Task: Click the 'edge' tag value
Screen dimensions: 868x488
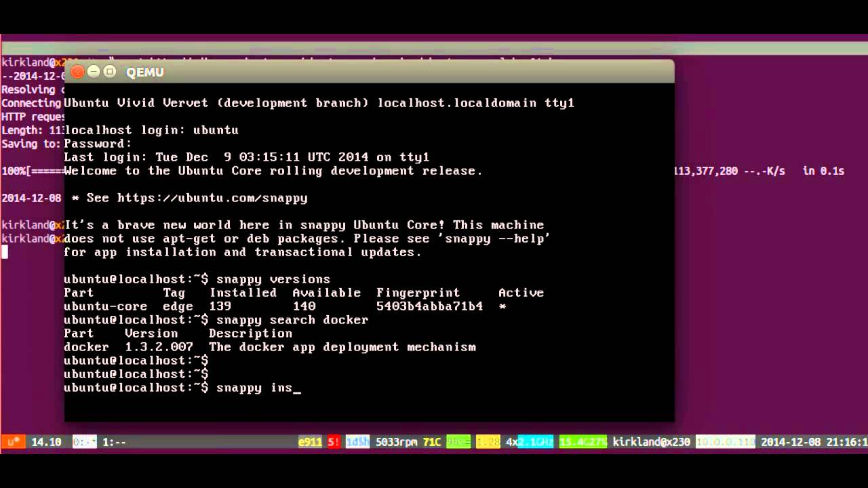Action: point(178,306)
